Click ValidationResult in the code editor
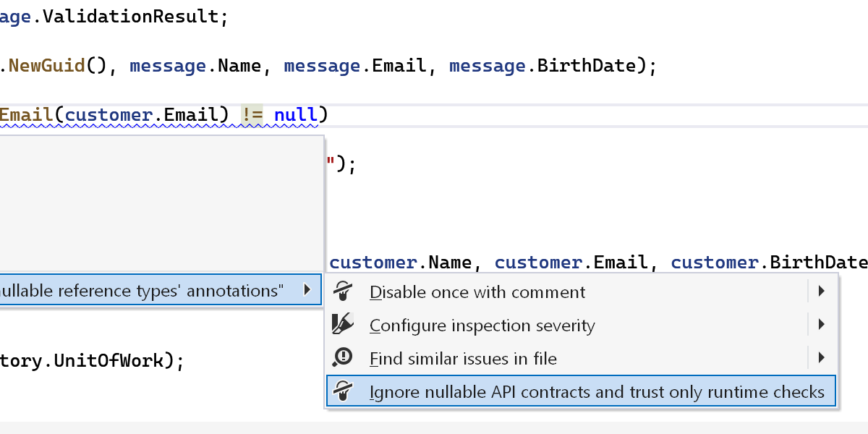 click(130, 16)
